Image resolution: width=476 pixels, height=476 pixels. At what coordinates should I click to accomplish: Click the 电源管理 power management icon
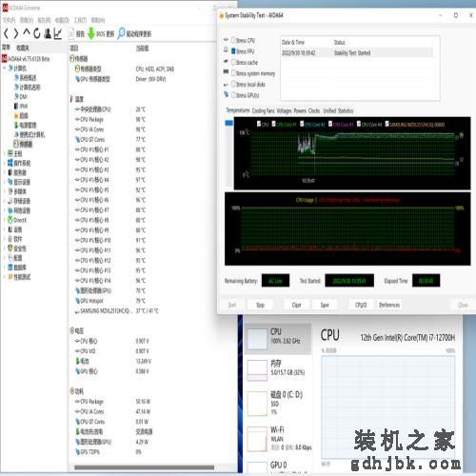tap(16, 125)
